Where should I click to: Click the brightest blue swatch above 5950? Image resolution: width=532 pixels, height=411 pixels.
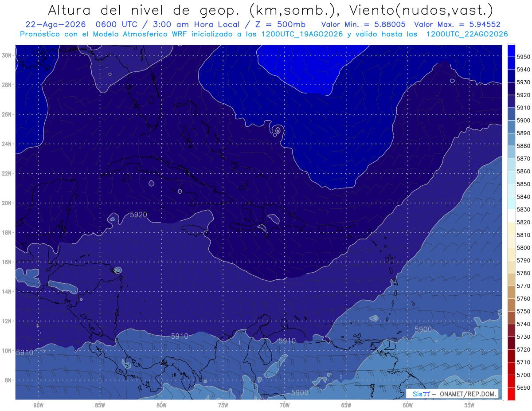511,51
